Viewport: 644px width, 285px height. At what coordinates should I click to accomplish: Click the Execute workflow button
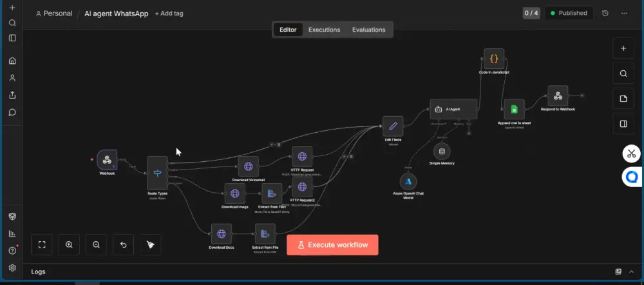(x=332, y=245)
